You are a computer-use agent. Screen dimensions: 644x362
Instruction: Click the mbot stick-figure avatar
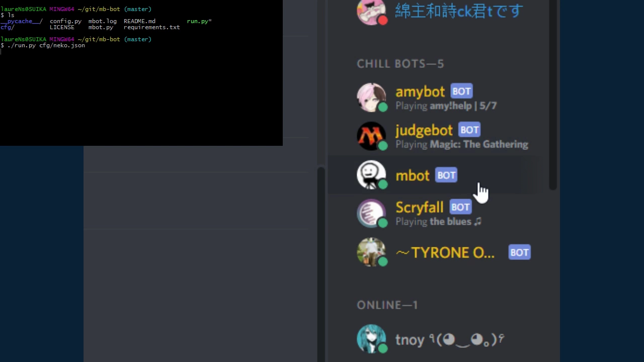pyautogui.click(x=371, y=175)
